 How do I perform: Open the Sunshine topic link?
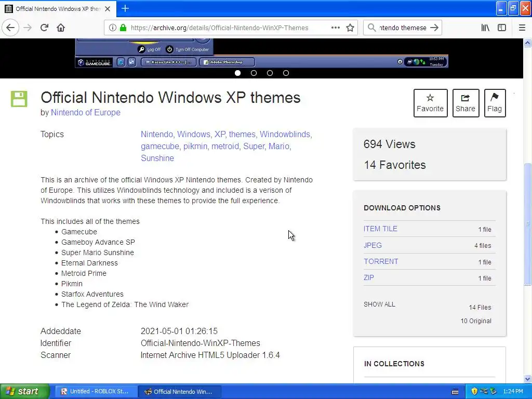click(157, 158)
